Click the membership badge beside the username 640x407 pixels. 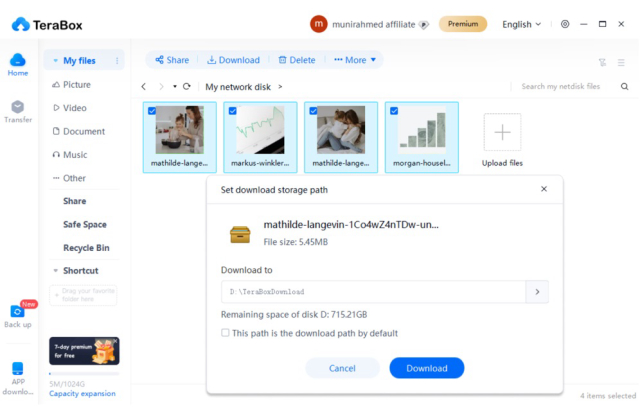tap(424, 25)
